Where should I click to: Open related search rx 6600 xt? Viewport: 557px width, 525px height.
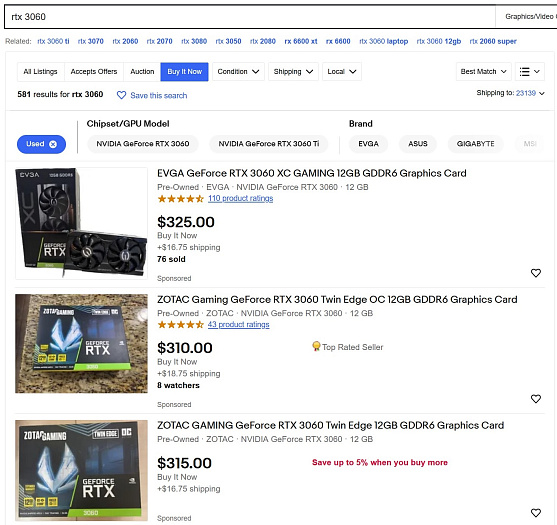pyautogui.click(x=301, y=41)
